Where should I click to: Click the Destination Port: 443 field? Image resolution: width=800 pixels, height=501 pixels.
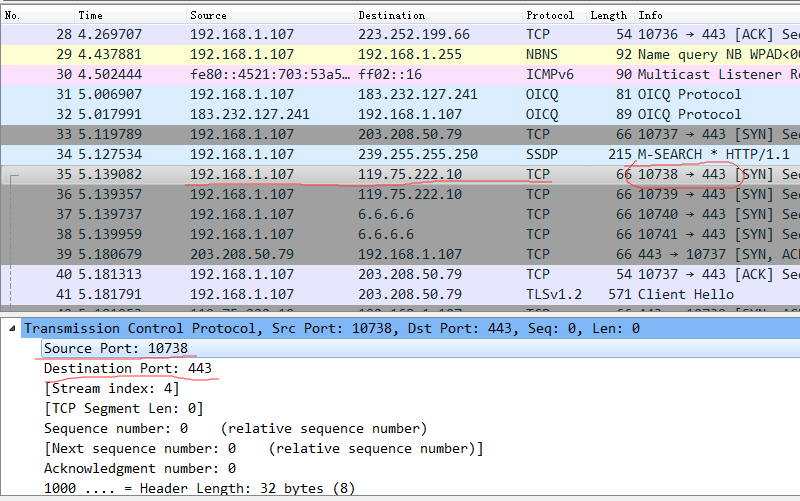(127, 368)
